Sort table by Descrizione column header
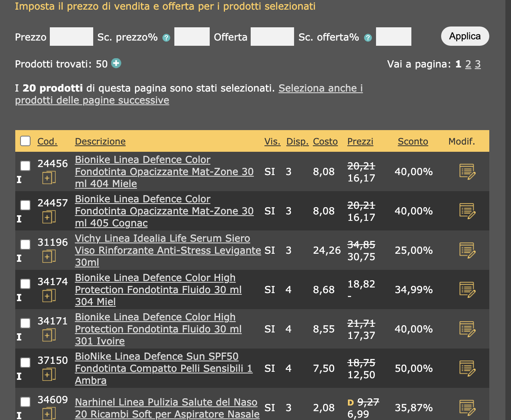 100,141
